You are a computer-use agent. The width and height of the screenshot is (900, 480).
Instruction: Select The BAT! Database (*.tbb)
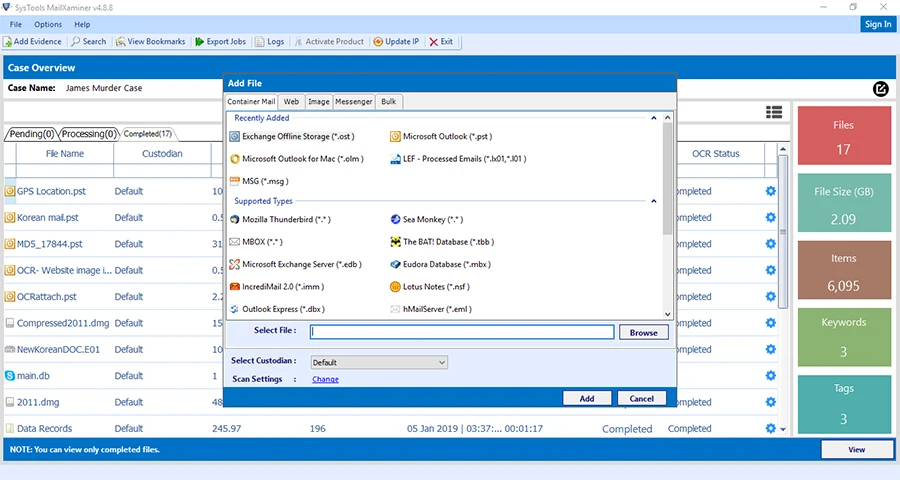point(442,242)
